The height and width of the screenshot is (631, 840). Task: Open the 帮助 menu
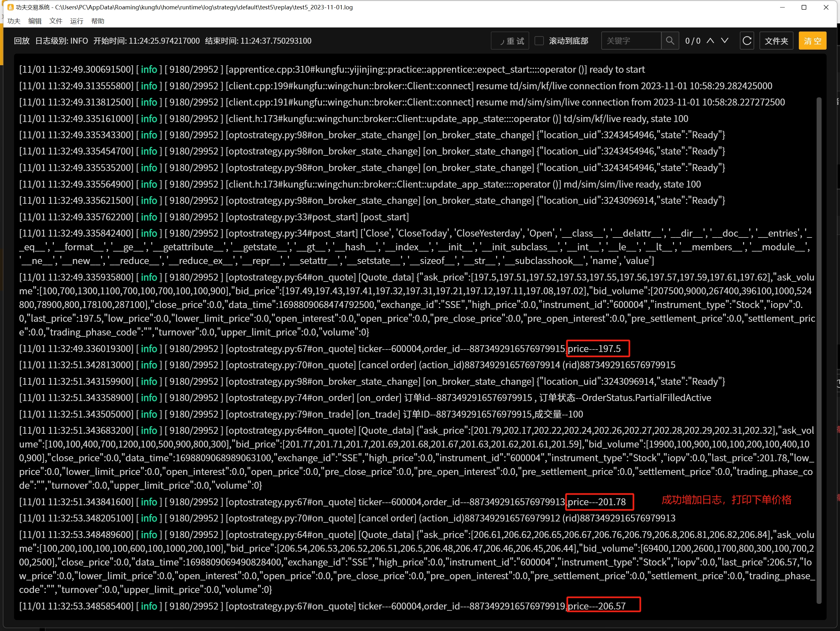98,21
